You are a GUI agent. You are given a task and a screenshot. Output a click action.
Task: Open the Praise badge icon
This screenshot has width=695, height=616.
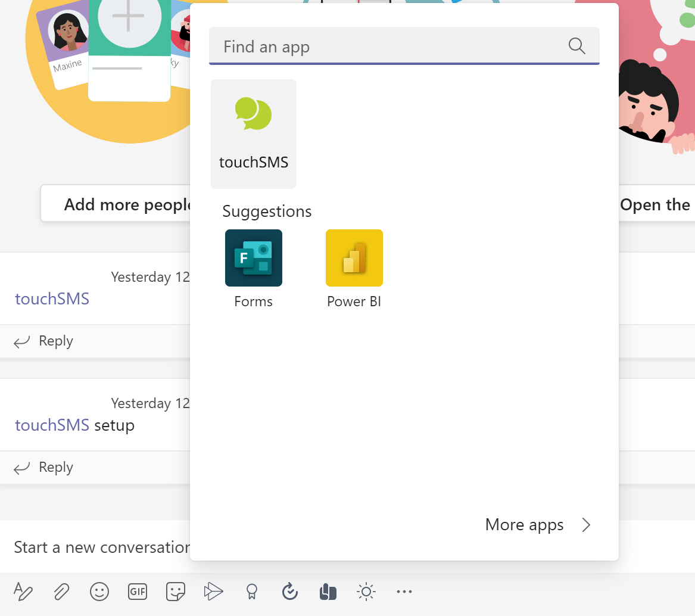pos(252,592)
